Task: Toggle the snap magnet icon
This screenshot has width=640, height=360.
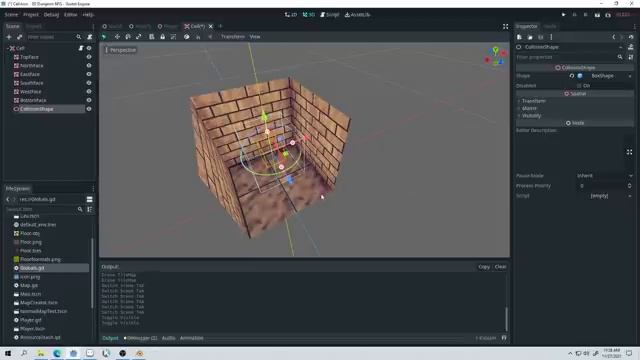Action: [x=198, y=37]
